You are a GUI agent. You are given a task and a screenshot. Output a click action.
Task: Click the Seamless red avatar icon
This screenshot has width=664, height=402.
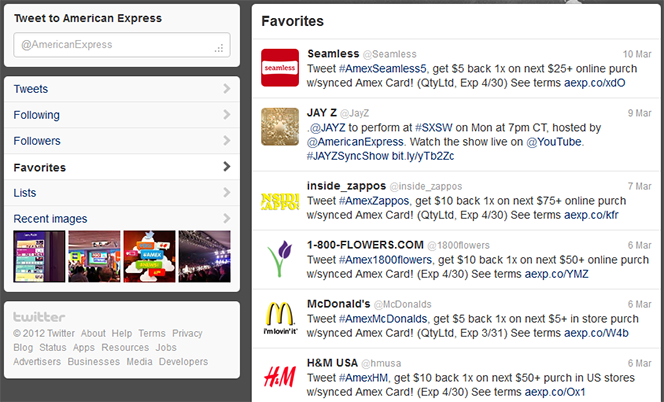coord(280,68)
